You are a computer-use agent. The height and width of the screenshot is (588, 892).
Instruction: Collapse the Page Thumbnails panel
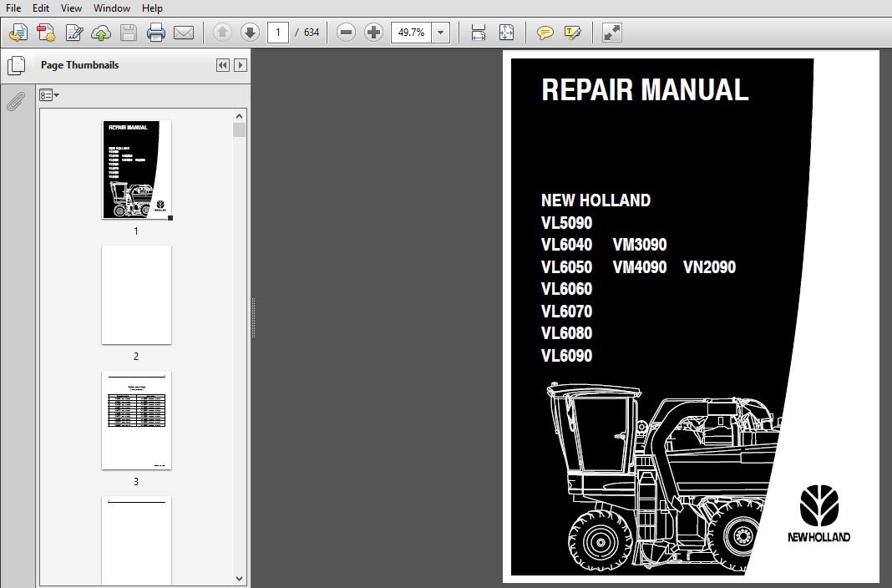[223, 65]
